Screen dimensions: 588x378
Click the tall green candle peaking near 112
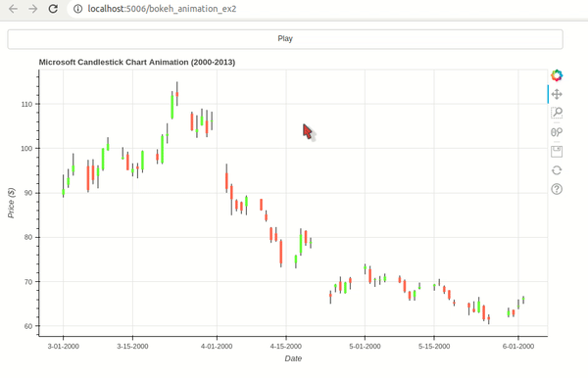[172, 107]
